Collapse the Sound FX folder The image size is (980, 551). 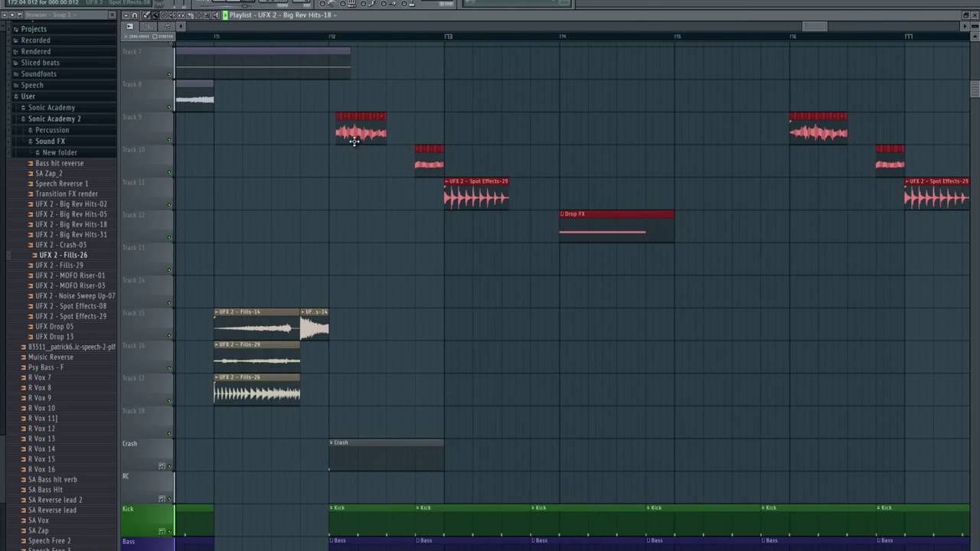[x=31, y=141]
